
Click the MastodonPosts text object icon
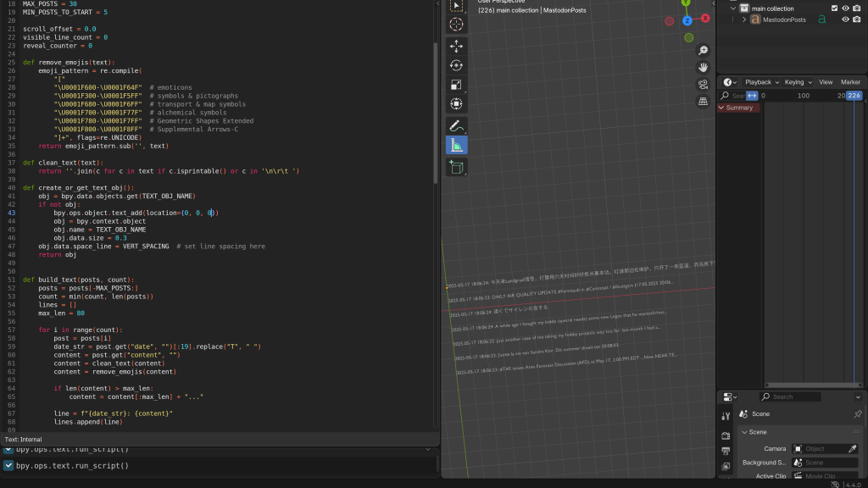[x=755, y=19]
